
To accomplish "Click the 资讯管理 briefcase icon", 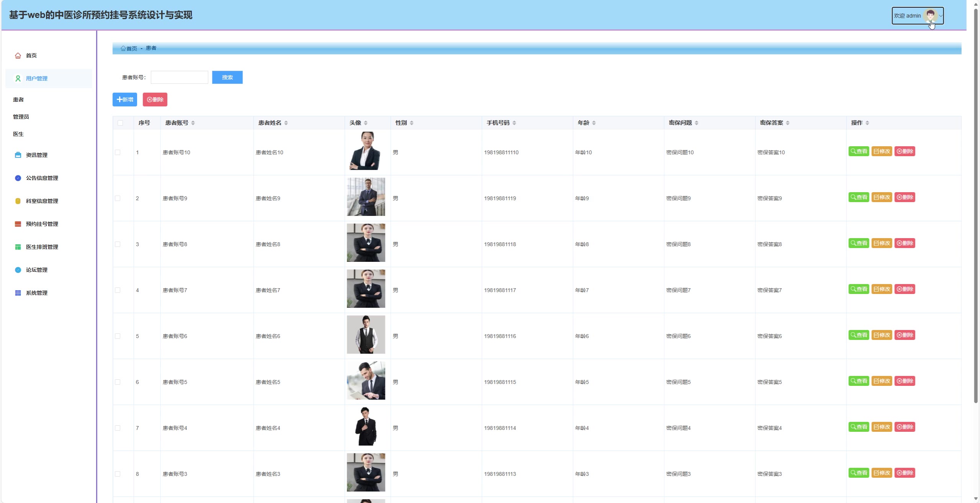I will click(x=18, y=155).
